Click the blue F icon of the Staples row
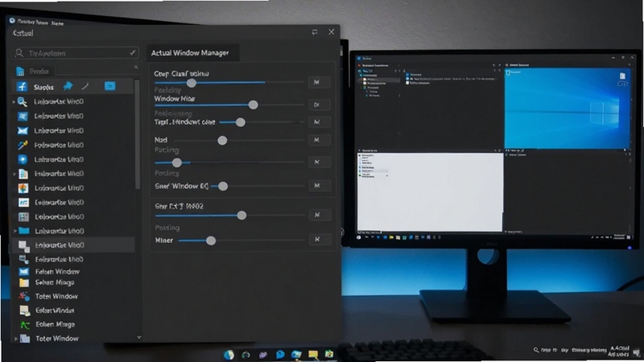644x362 pixels. (22, 86)
